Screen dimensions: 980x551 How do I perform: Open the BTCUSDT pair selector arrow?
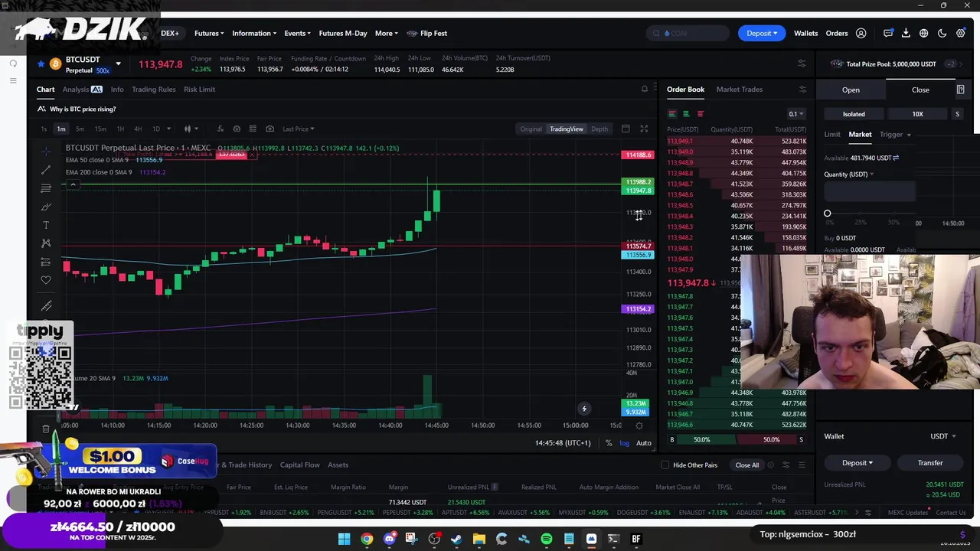point(118,64)
